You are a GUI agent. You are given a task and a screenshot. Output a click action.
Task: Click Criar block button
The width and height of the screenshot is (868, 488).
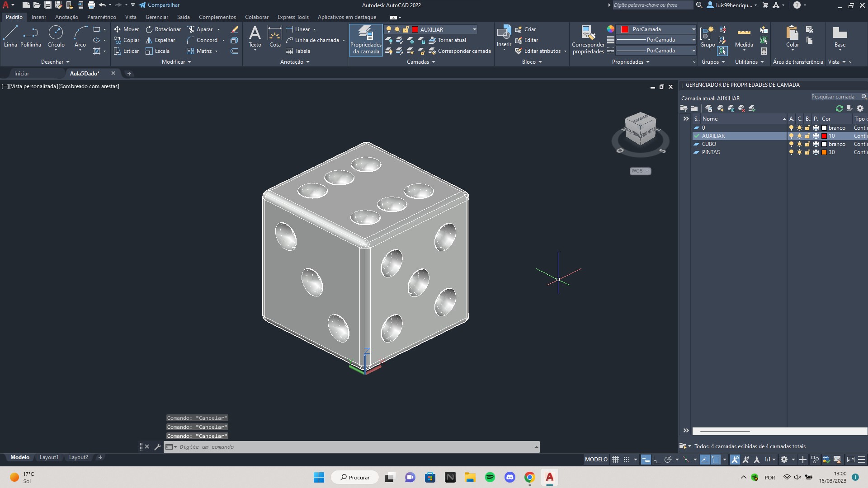(525, 29)
